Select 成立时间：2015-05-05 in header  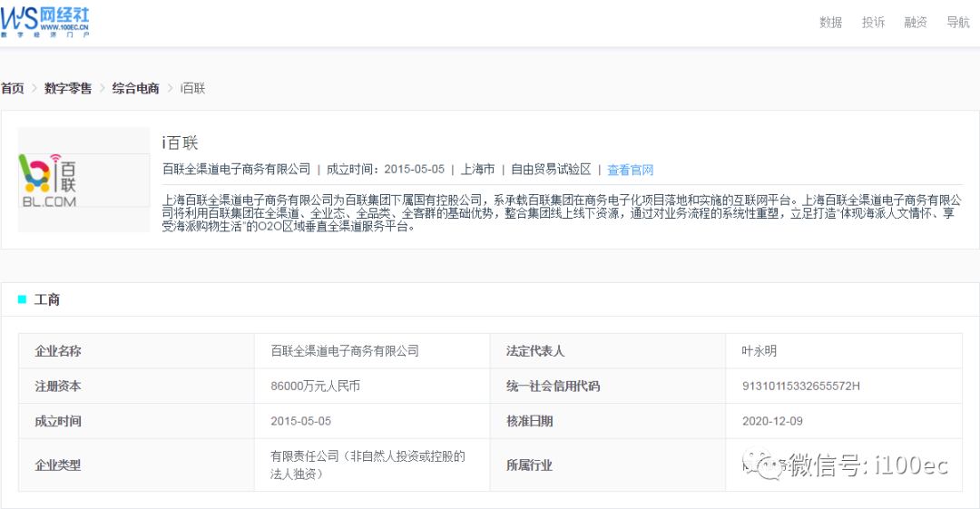pyautogui.click(x=385, y=170)
